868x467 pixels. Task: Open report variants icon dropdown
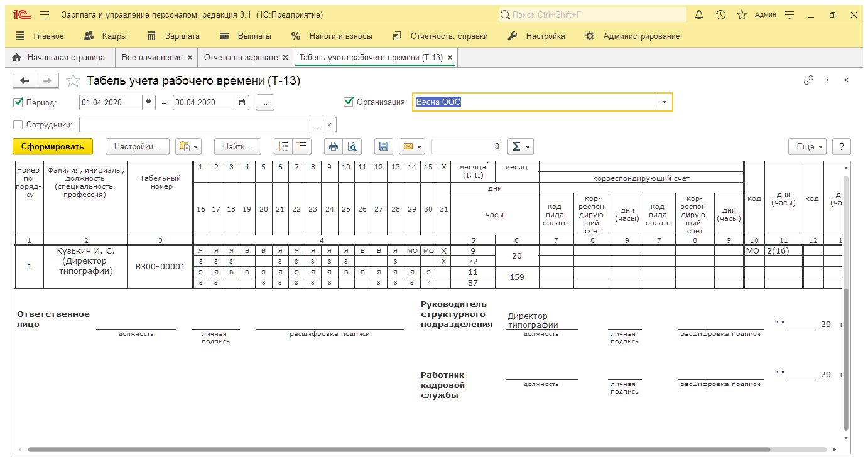(188, 146)
